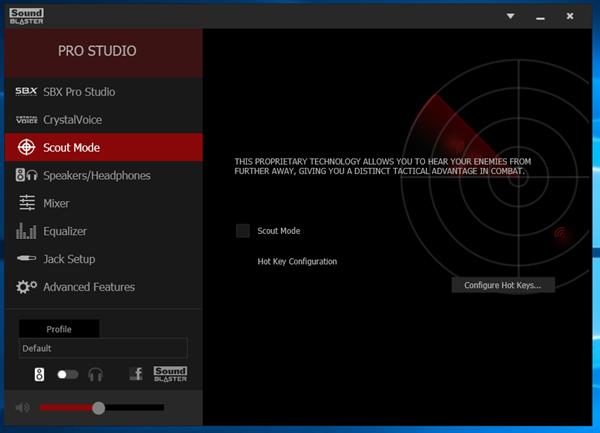Click the Scout Mode crosshair icon

point(26,147)
